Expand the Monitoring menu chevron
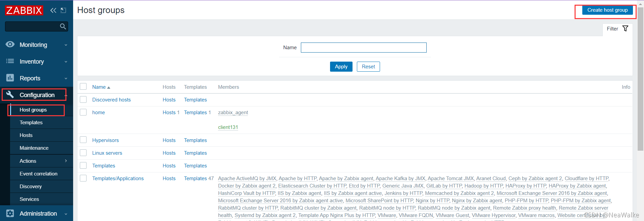The width and height of the screenshot is (644, 221). point(66,45)
